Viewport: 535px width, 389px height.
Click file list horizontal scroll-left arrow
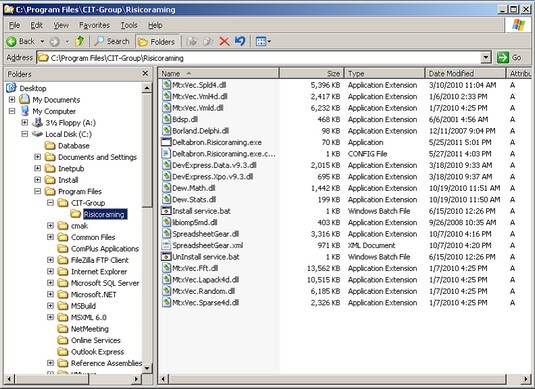coord(164,379)
